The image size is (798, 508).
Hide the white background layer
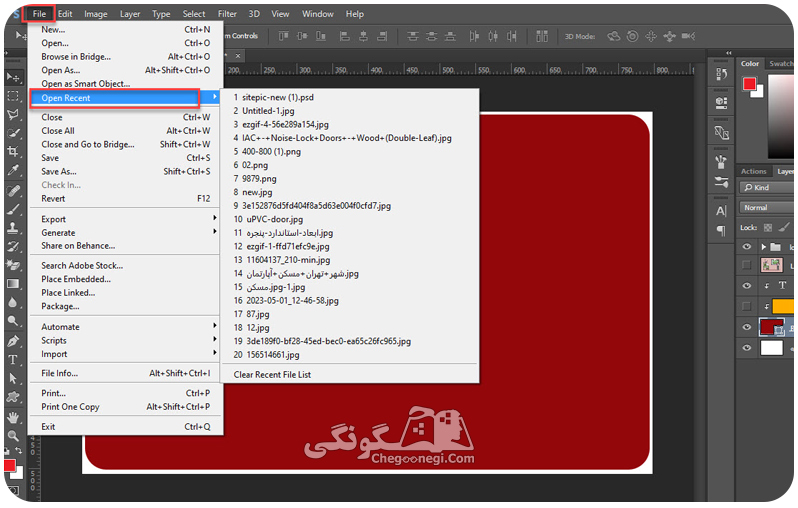(x=747, y=348)
